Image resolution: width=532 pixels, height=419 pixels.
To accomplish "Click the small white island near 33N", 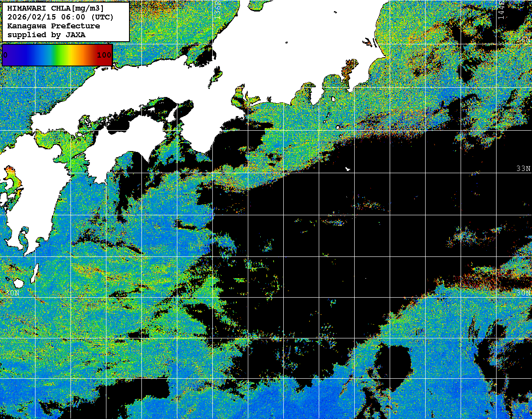I will pyautogui.click(x=348, y=169).
